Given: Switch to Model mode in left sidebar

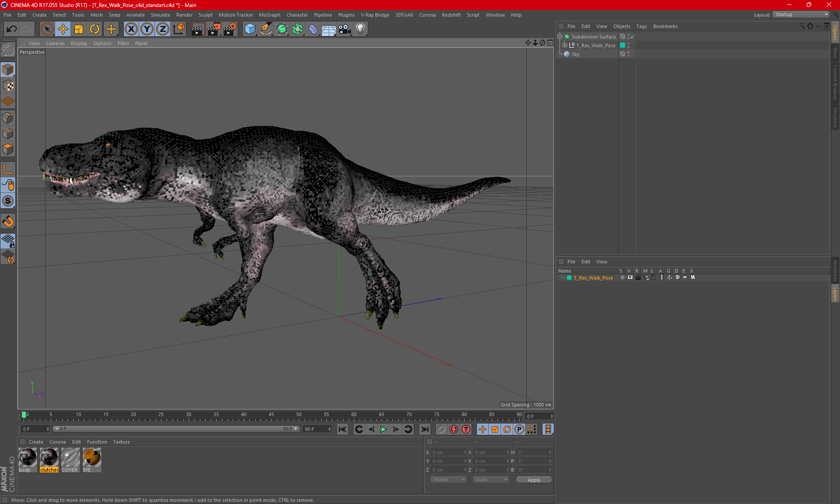Looking at the screenshot, I should [x=8, y=70].
